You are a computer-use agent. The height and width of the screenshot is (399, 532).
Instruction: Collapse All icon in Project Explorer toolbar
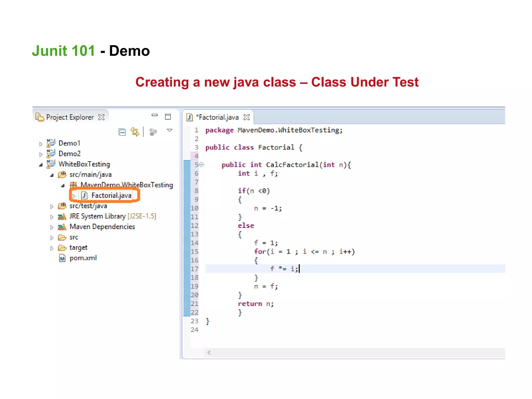pyautogui.click(x=122, y=132)
